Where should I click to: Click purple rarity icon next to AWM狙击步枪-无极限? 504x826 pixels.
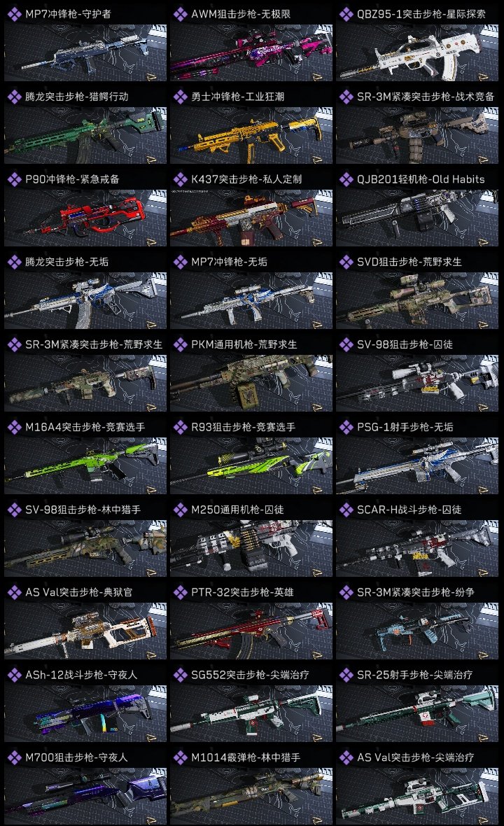pyautogui.click(x=180, y=14)
